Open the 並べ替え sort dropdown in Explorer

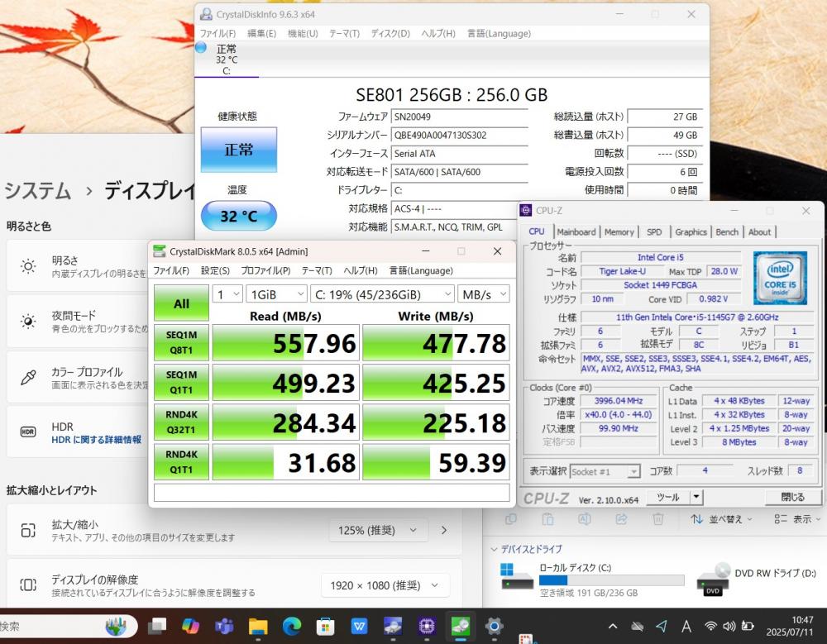pyautogui.click(x=721, y=519)
